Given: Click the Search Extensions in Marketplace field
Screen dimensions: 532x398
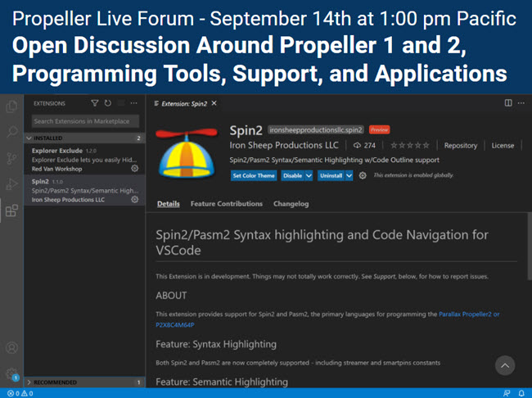Looking at the screenshot, I should [85, 121].
